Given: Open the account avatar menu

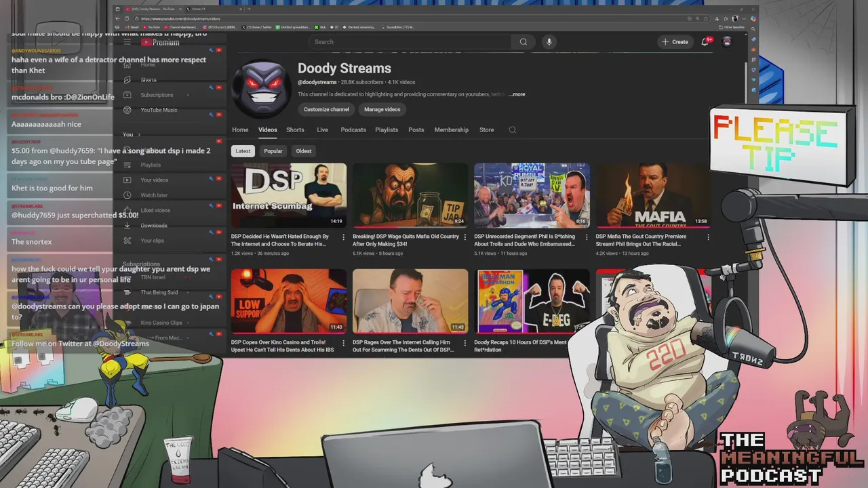Looking at the screenshot, I should point(727,42).
